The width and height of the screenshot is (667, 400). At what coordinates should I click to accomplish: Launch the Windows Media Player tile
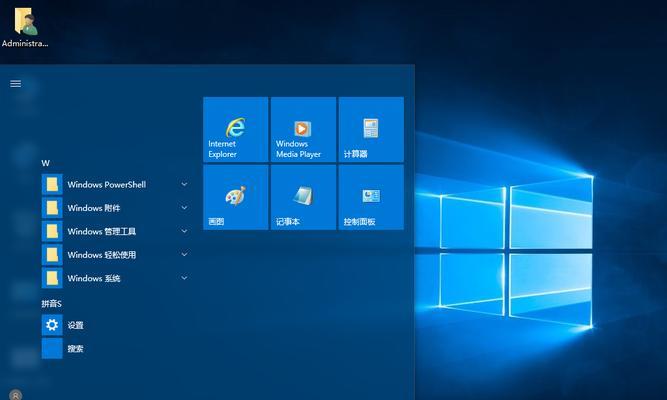coord(303,129)
